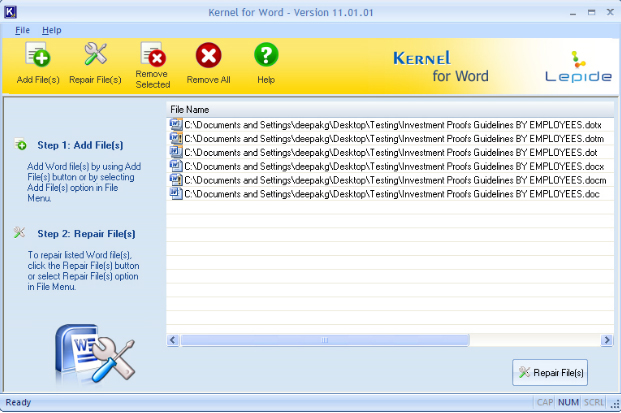Select the EMPLOYEES.dotx file row
This screenshot has width=621, height=413.
[391, 125]
